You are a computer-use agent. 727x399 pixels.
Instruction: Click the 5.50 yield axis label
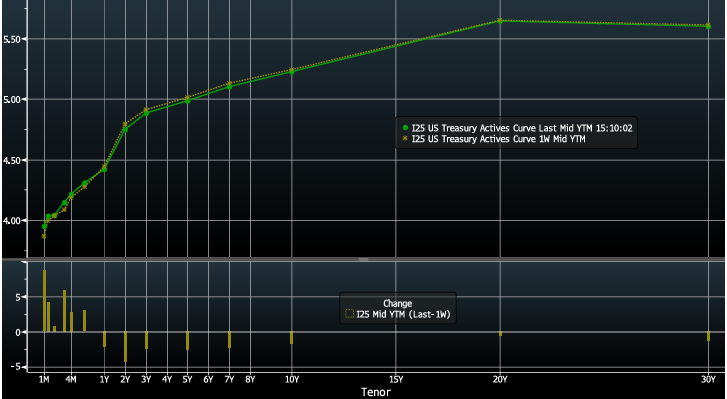tap(12, 39)
